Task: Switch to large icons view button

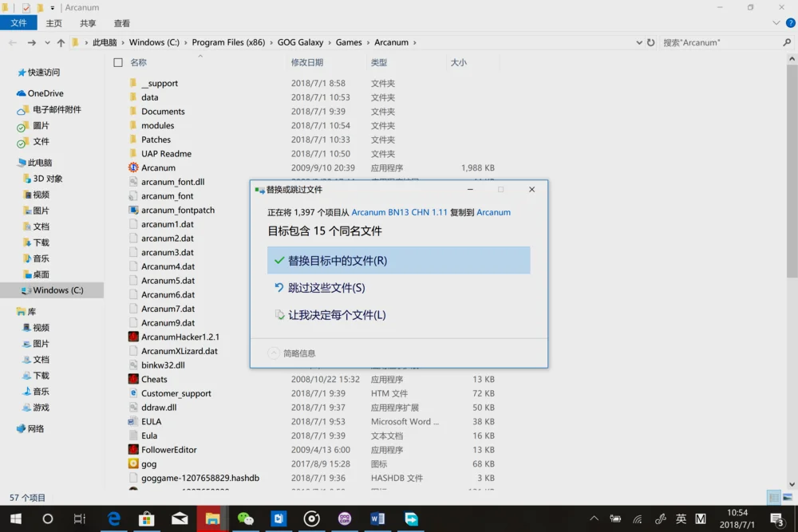Action: pos(788,497)
